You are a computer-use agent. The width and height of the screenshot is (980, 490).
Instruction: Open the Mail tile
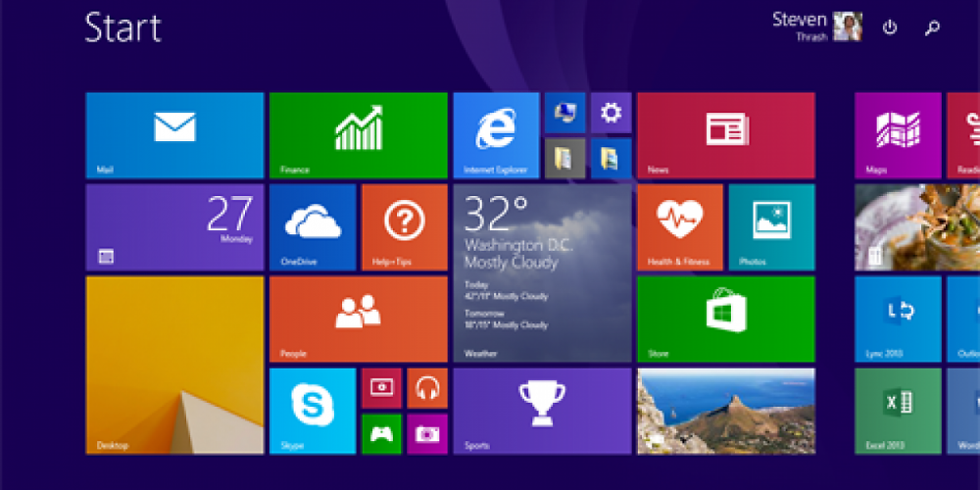[x=175, y=135]
